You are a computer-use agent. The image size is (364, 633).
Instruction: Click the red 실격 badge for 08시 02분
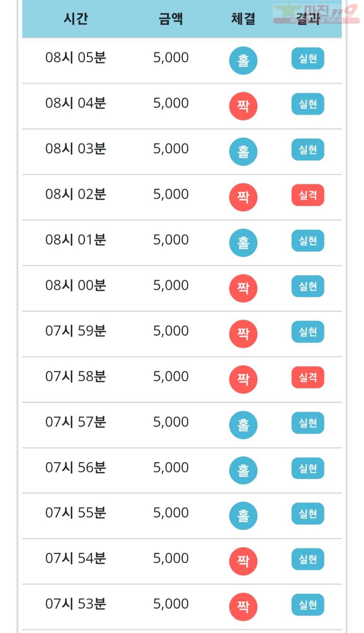coord(308,195)
